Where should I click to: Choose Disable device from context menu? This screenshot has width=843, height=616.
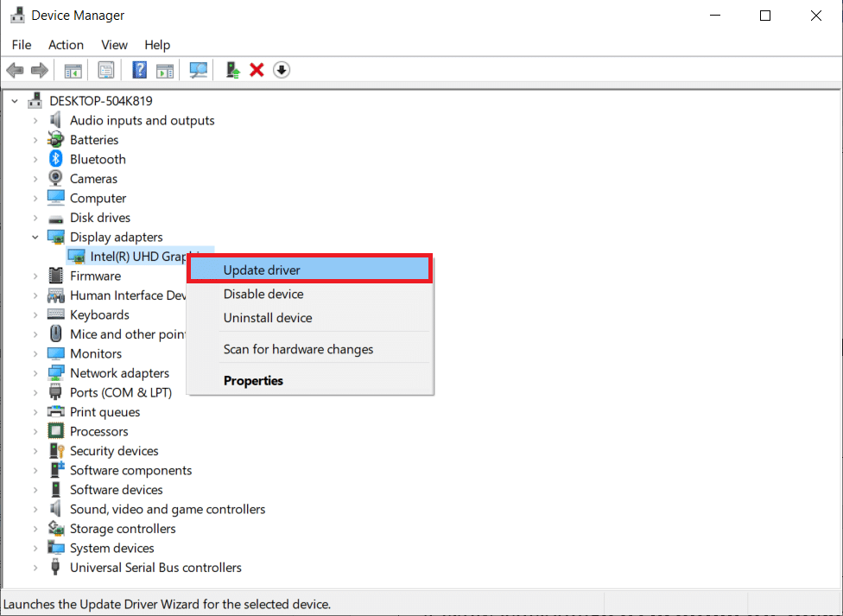click(310, 294)
